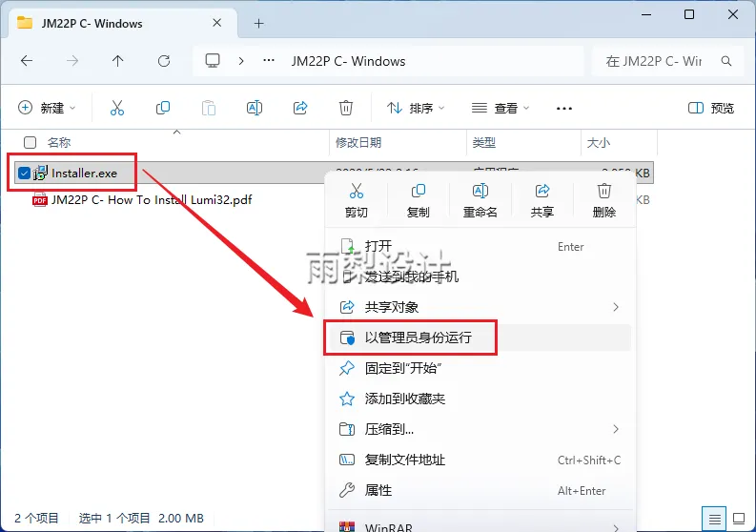The height and width of the screenshot is (532, 756).
Task: Choose 共享对象 from the context menu
Action: 479,307
